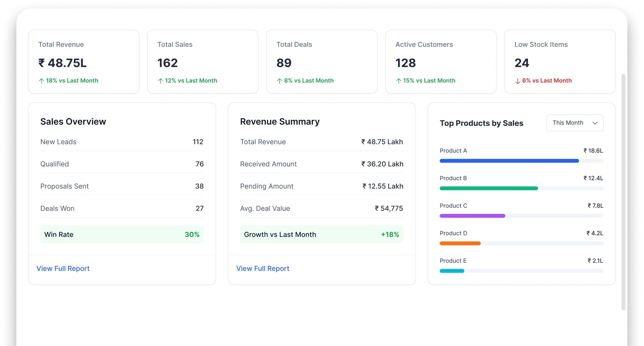Open View Full Report under Sales Overview

[x=63, y=269]
